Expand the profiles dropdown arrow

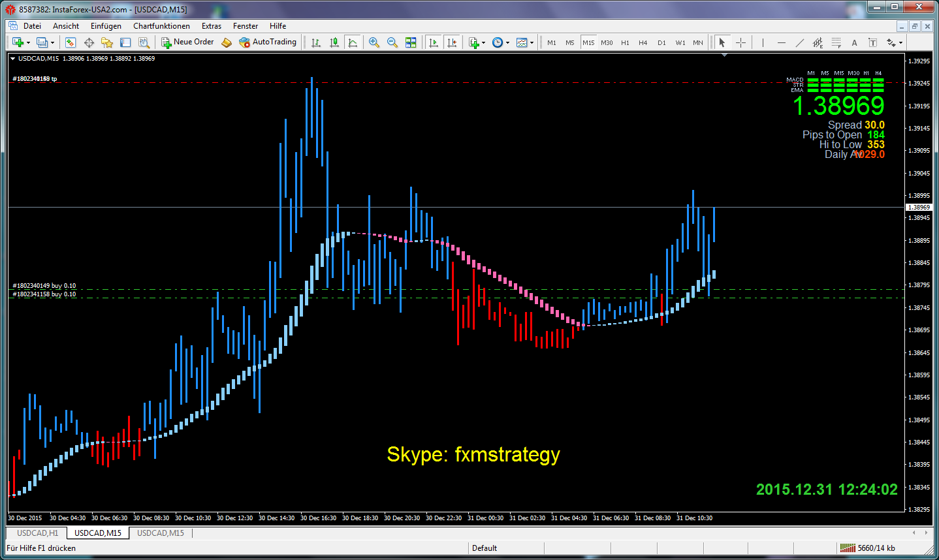point(53,43)
